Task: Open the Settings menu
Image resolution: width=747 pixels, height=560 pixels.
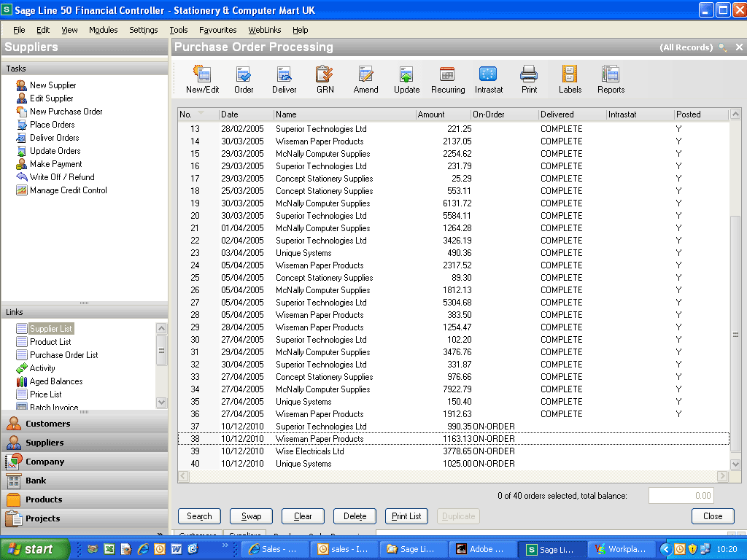Action: tap(144, 30)
